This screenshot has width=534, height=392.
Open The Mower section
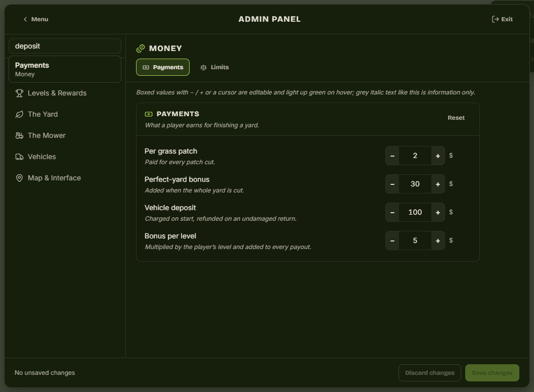[65, 135]
